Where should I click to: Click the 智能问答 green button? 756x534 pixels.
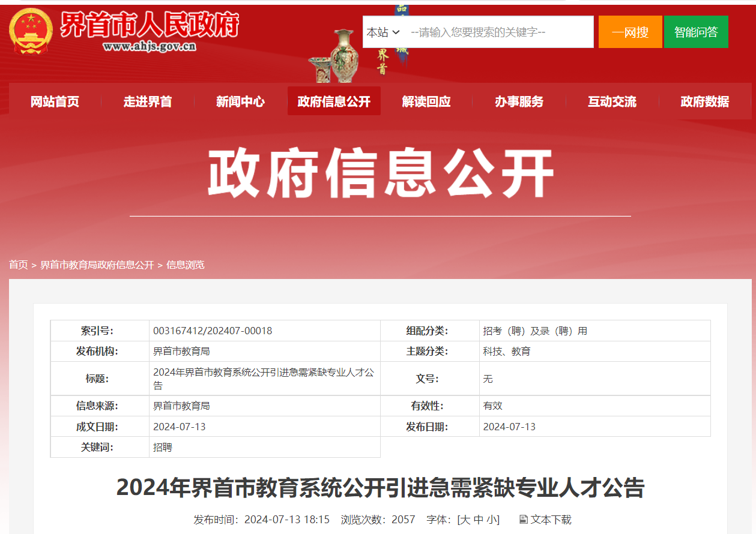point(696,32)
